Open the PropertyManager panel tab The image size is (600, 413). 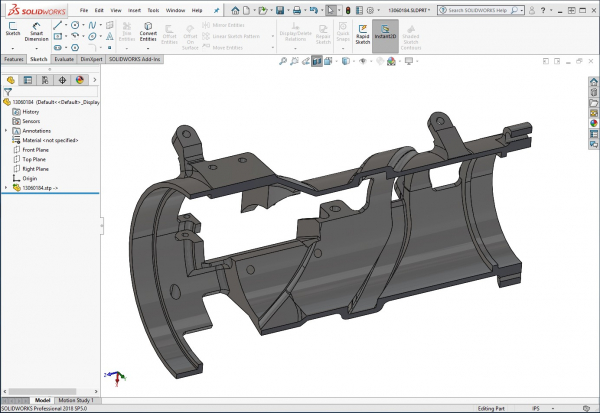pos(28,80)
